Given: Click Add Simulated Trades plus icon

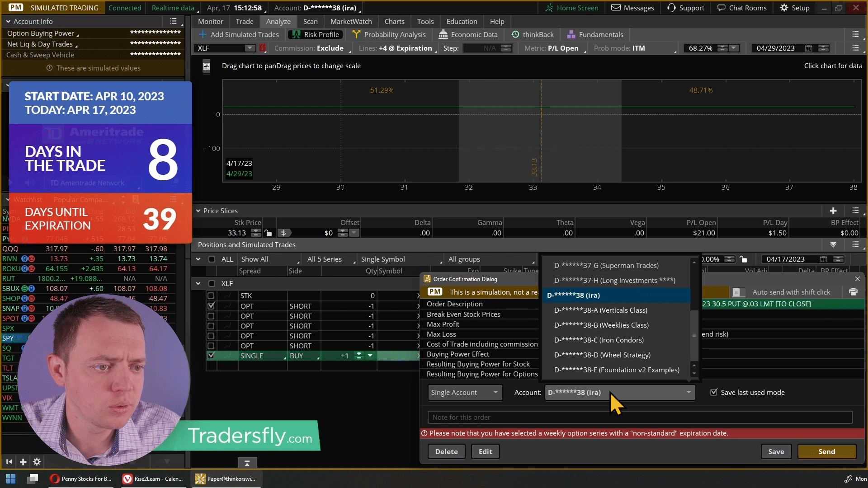Looking at the screenshot, I should tap(203, 34).
